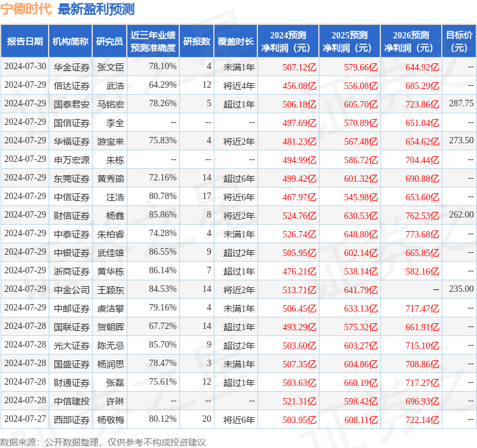Click the 704.44亿 forecast value

[422, 160]
